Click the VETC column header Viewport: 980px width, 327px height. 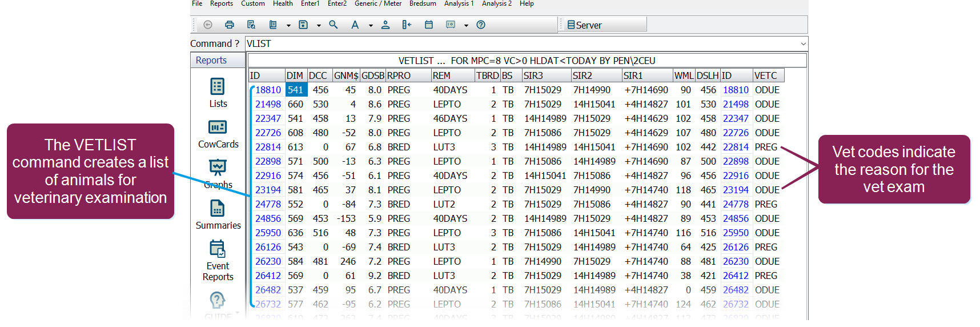pos(768,75)
